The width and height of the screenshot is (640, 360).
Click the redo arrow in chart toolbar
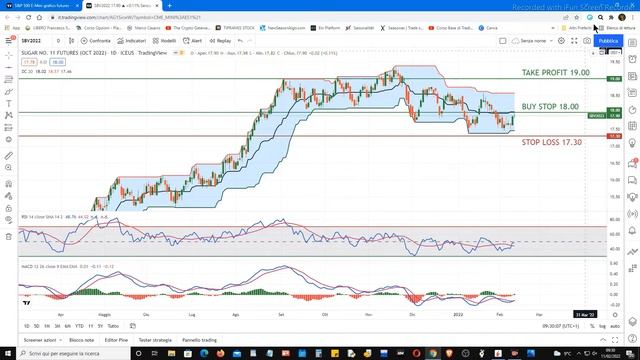tap(250, 41)
